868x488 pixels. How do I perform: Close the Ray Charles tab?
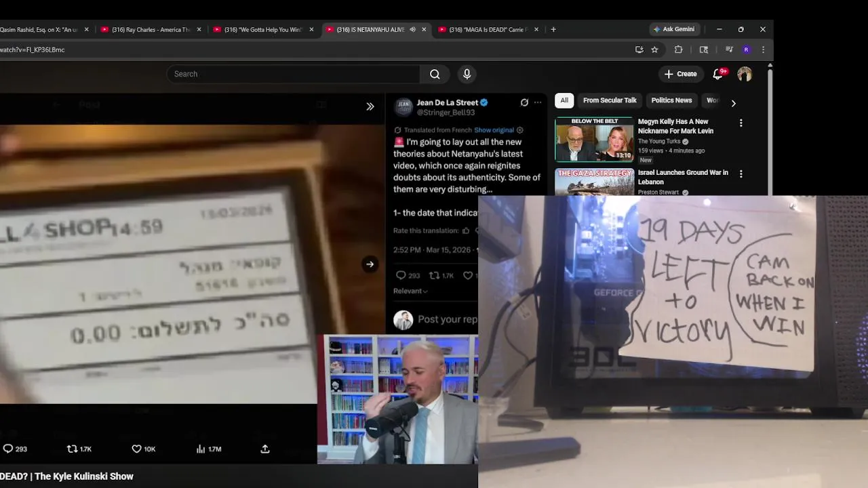[x=199, y=29]
